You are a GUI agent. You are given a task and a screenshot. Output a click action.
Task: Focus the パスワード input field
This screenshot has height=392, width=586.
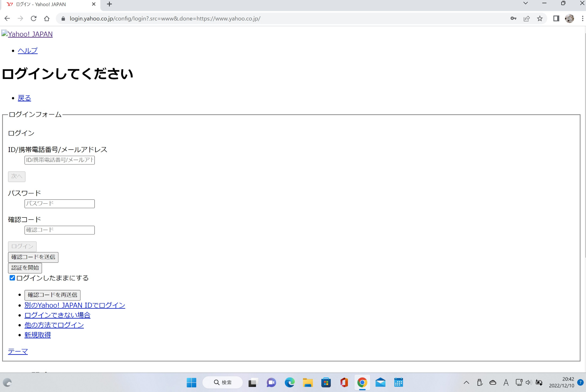click(60, 204)
